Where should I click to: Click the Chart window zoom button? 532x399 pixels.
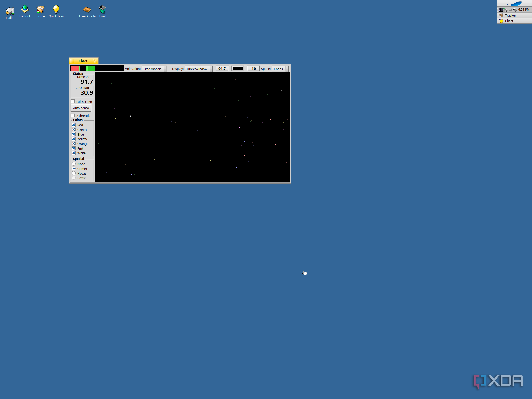[x=95, y=61]
